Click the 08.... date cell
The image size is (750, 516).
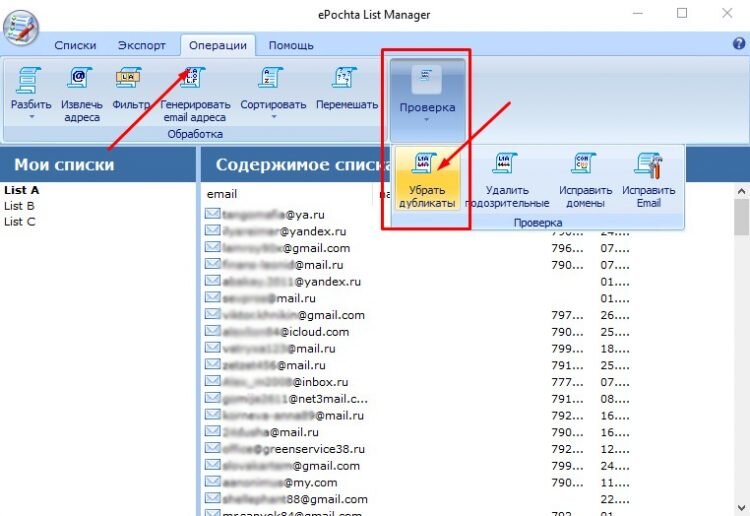[x=615, y=398]
